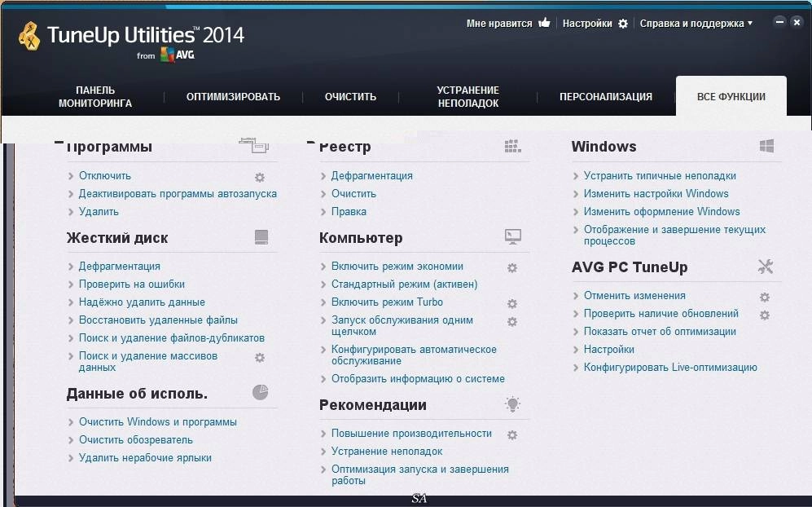The width and height of the screenshot is (812, 507).
Task: Click Поиск и удаление файлов-дубликатов
Action: 171,338
